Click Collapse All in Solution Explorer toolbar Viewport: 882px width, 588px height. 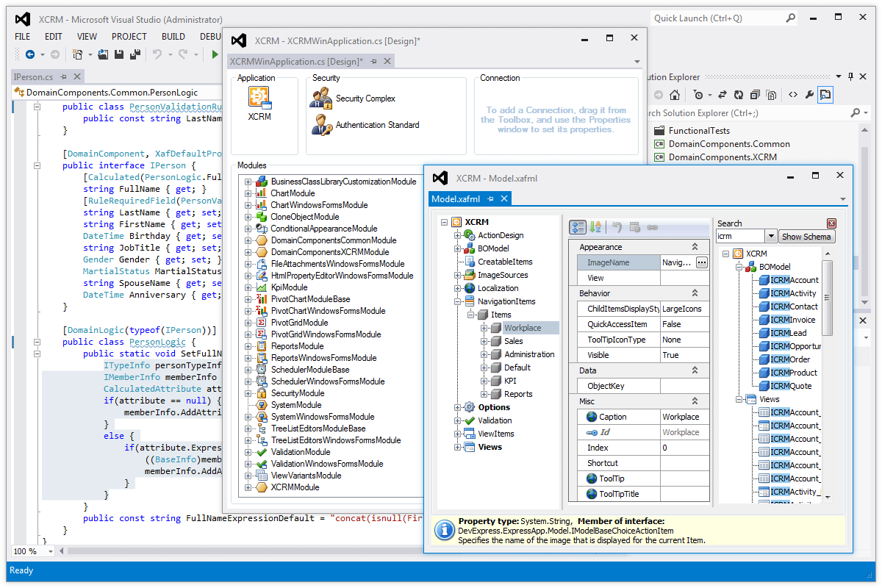tap(755, 95)
